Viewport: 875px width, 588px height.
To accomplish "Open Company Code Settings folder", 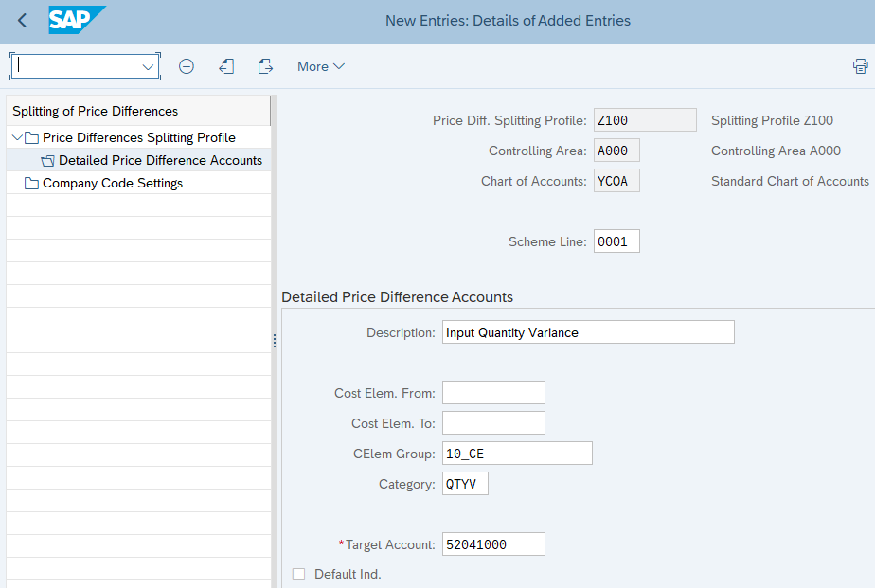I will point(113,183).
